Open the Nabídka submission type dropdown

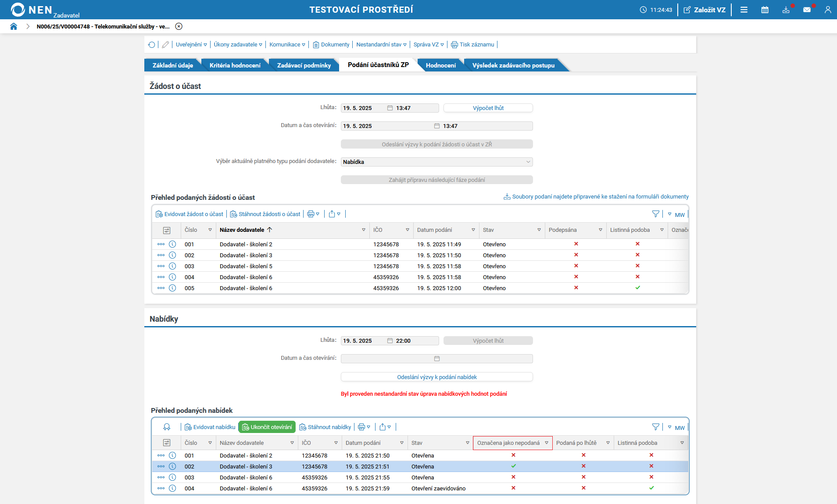tap(436, 162)
